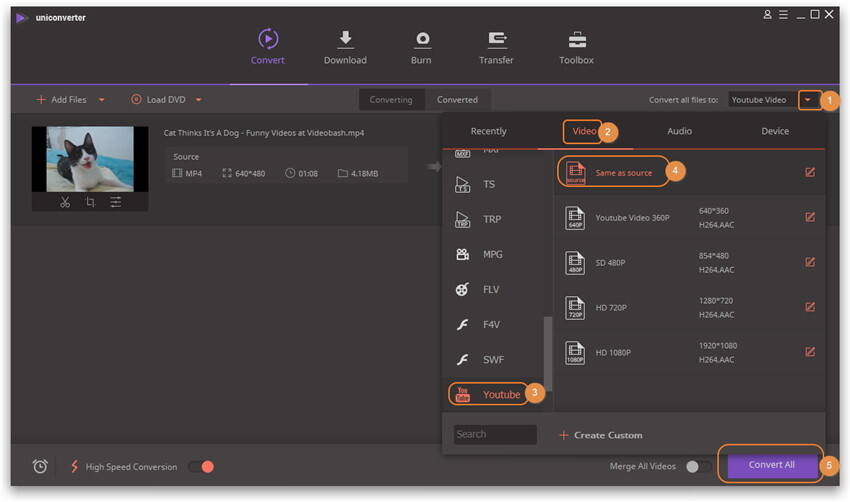Screen dimensions: 850x502
Task: Expand the Load DVD dropdown arrow
Action: pyautogui.click(x=198, y=100)
